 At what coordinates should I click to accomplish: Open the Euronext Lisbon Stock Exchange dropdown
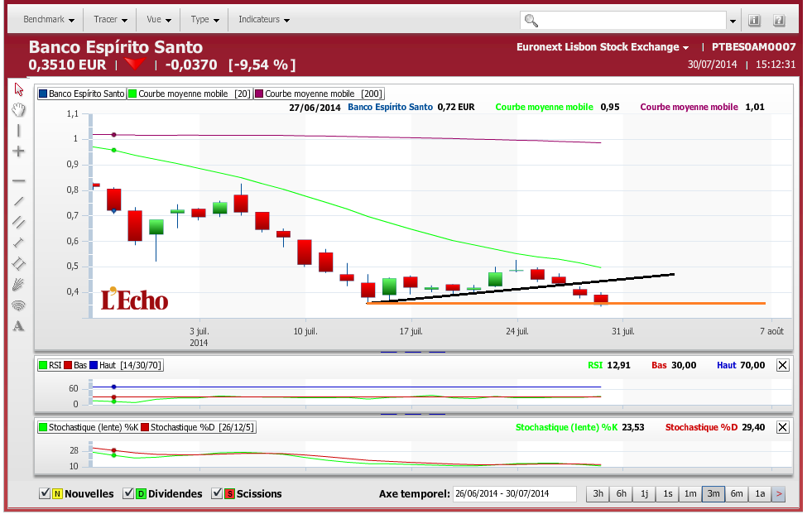point(603,47)
